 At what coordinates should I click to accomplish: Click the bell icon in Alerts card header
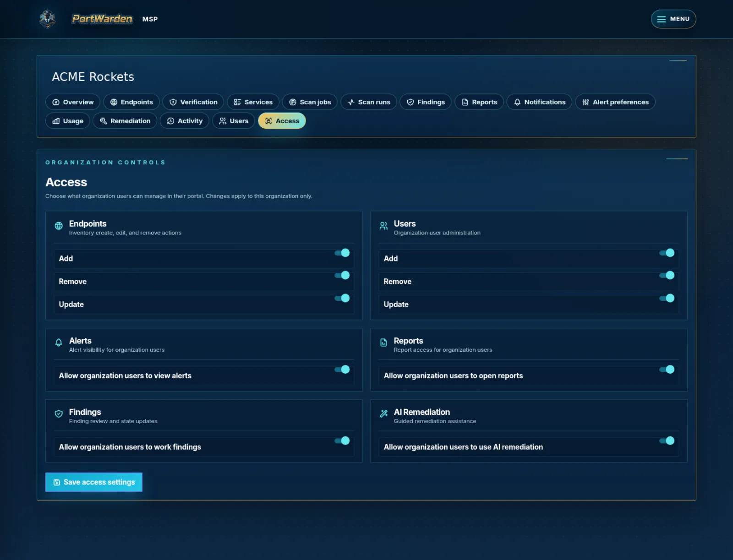click(59, 343)
